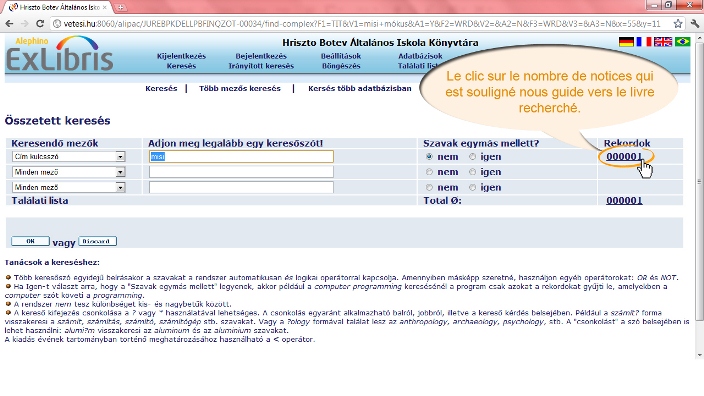Click record count 000001 in the misi row

tap(624, 157)
